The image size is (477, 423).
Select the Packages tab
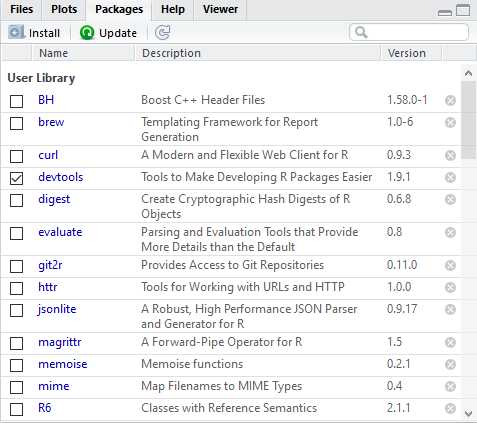point(119,9)
